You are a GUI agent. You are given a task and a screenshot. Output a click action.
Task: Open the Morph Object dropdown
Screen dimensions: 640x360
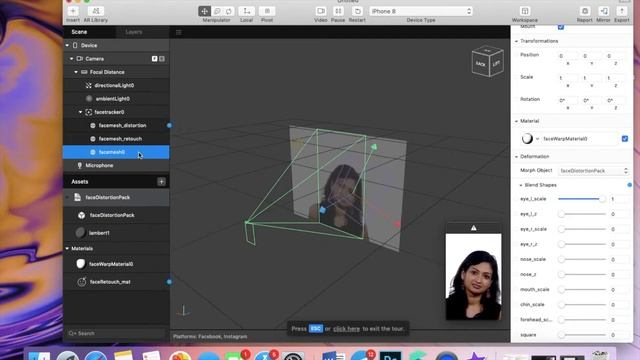[593, 171]
